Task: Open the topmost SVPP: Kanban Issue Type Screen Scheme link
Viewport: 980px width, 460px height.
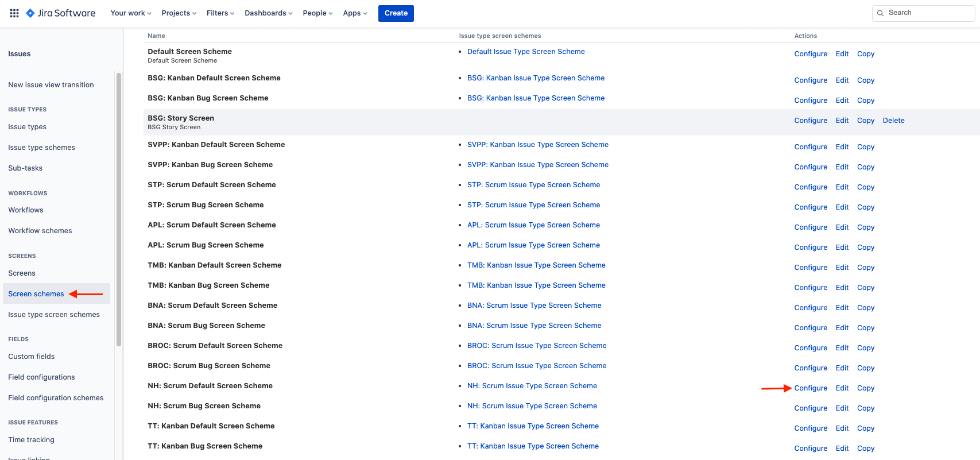Action: coord(538,145)
